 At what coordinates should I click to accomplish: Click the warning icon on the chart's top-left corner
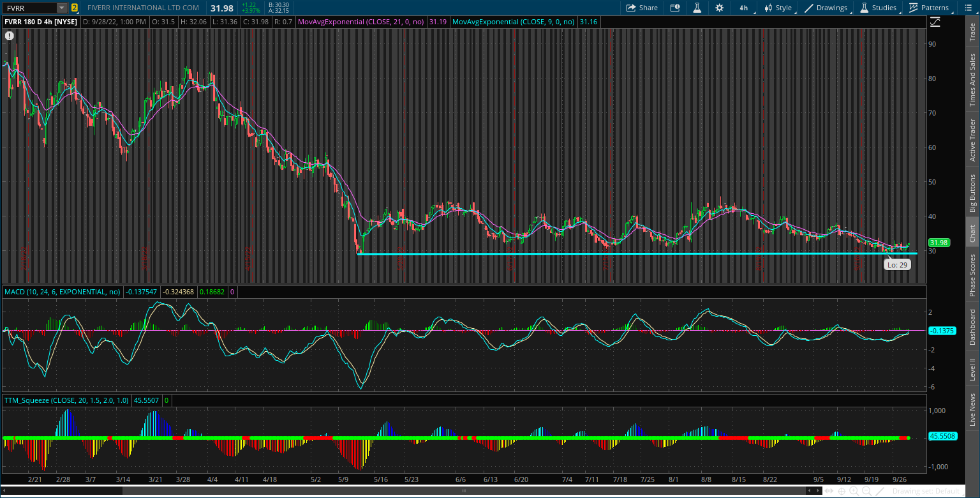pos(9,36)
